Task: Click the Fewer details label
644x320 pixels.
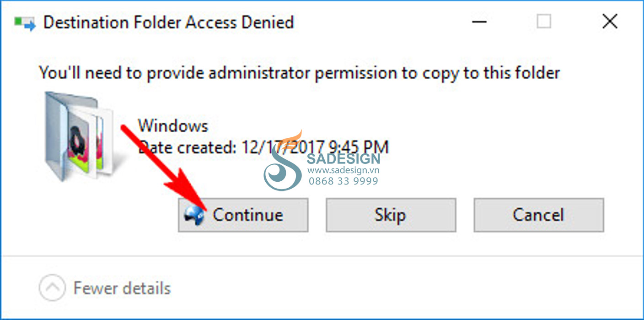Action: (x=122, y=288)
